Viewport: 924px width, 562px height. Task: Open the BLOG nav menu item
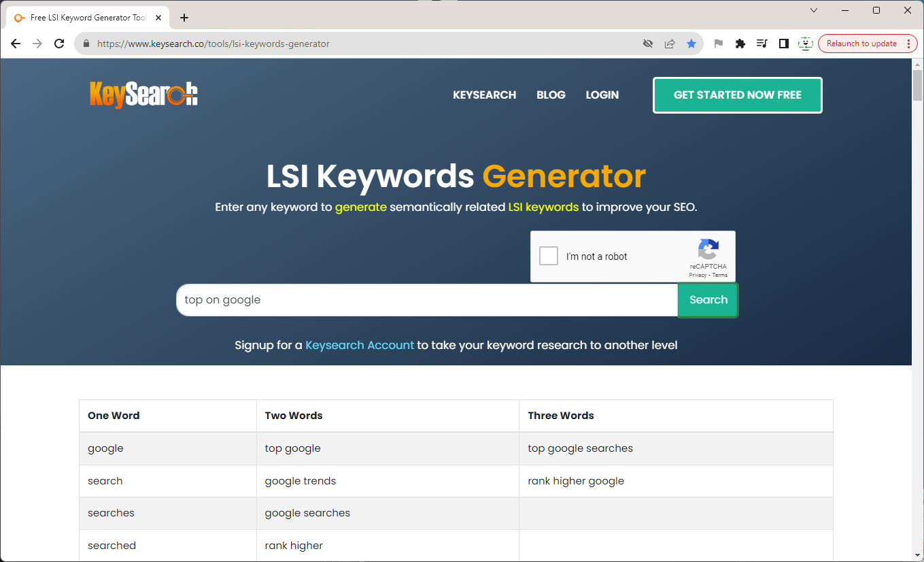click(551, 95)
